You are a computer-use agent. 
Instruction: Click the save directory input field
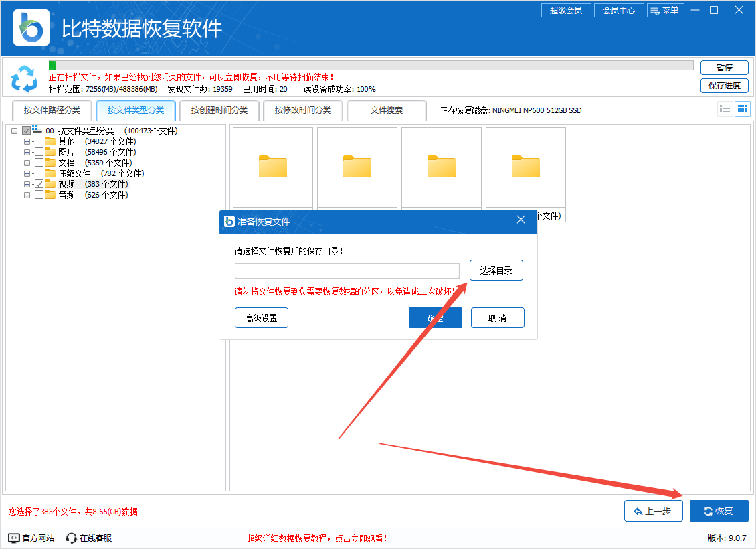click(x=347, y=270)
